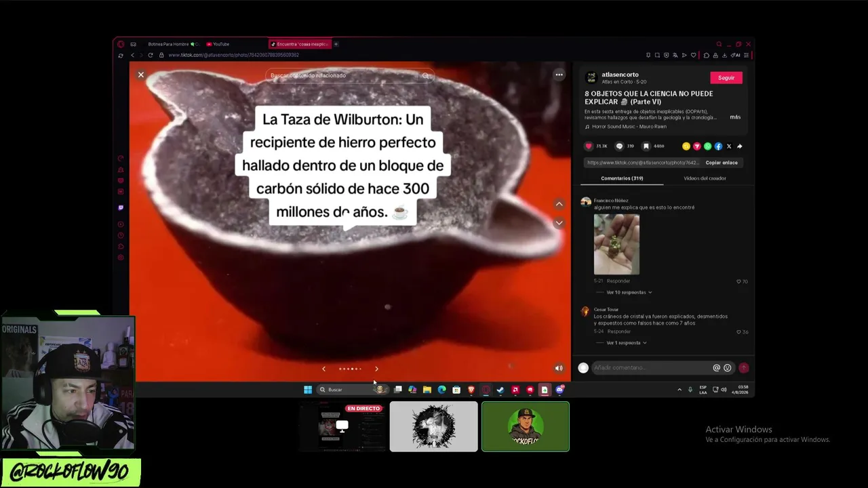This screenshot has height=488, width=868.
Task: Open atlasencorto profile avatar
Action: [591, 77]
